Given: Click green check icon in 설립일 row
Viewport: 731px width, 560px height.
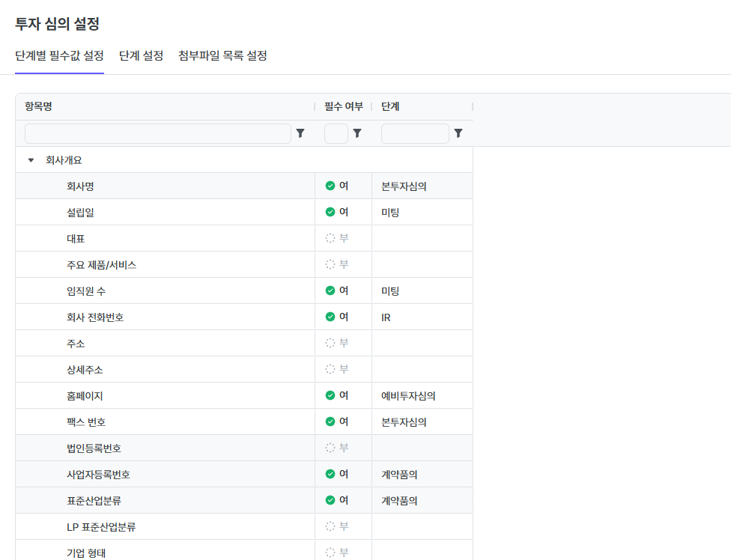Looking at the screenshot, I should [330, 212].
